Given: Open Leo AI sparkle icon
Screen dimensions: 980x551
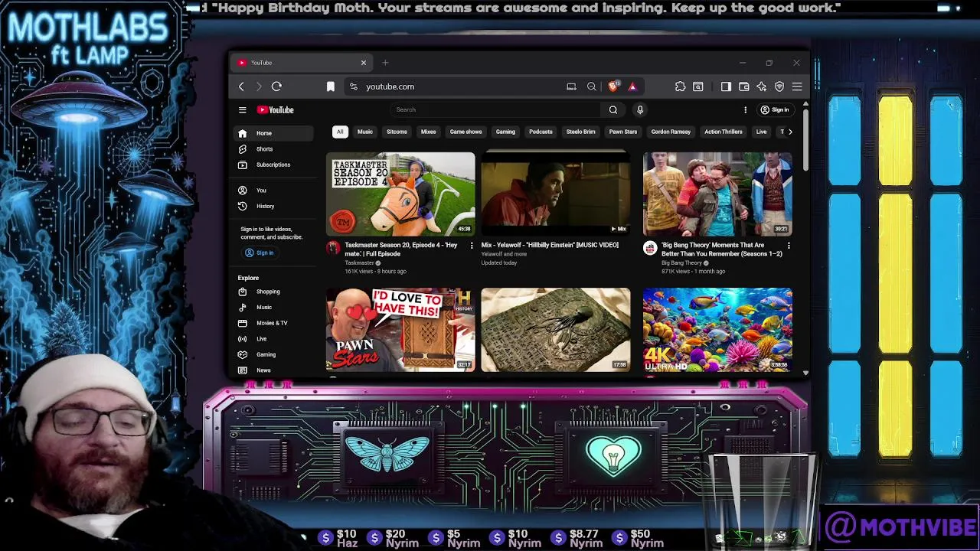Looking at the screenshot, I should pyautogui.click(x=761, y=86).
